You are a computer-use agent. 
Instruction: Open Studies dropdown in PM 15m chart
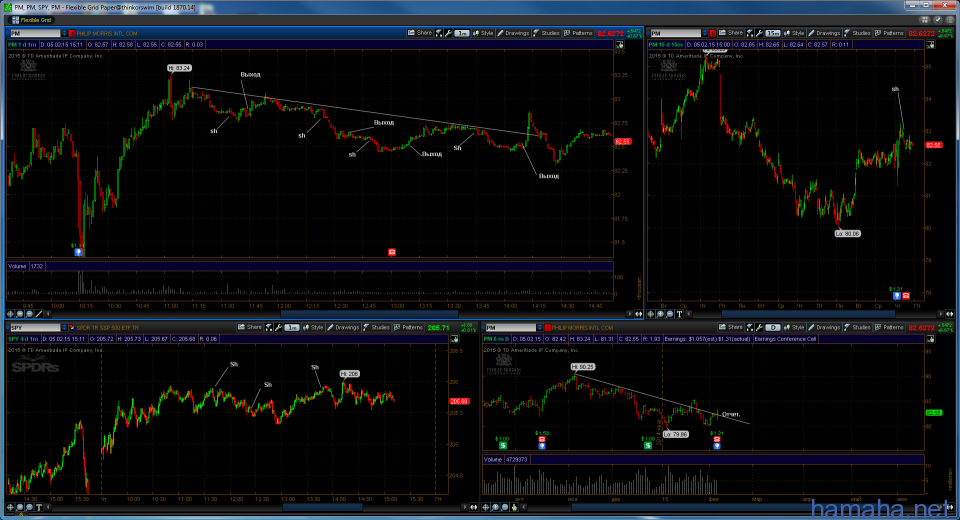coord(857,33)
